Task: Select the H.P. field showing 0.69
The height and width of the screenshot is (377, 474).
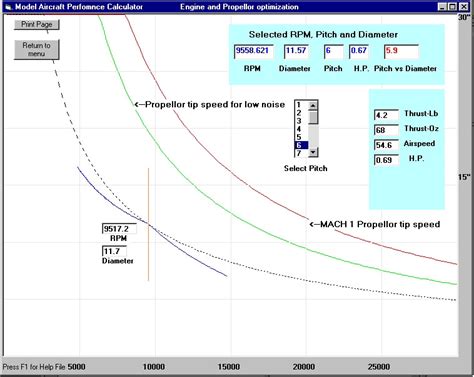Action: (x=386, y=160)
